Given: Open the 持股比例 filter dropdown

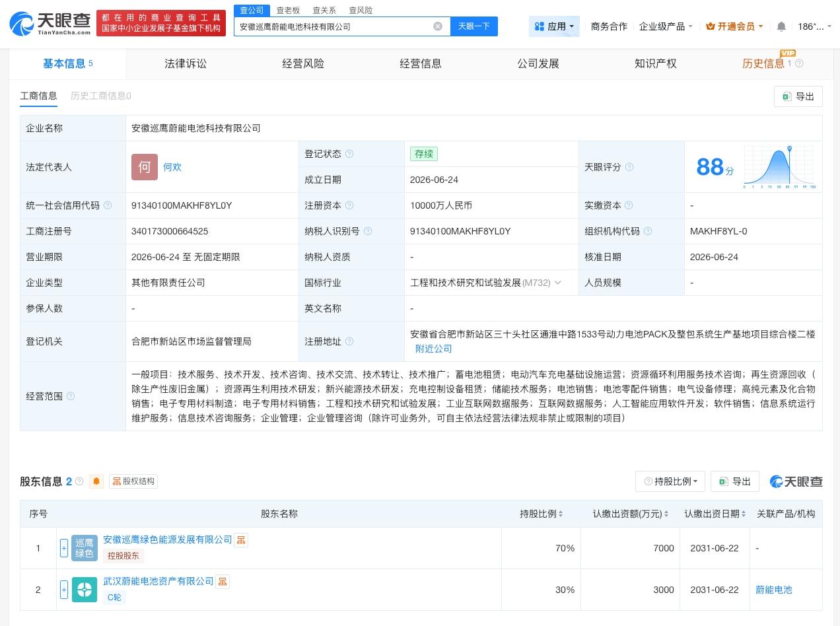Looking at the screenshot, I should (670, 481).
